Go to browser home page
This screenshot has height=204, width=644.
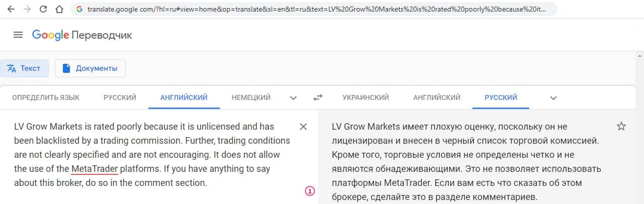click(59, 10)
